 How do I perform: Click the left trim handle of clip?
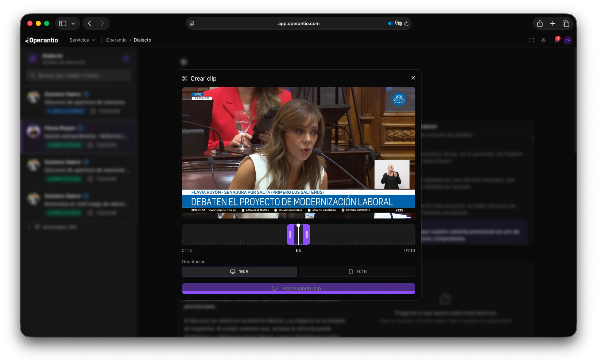(291, 235)
